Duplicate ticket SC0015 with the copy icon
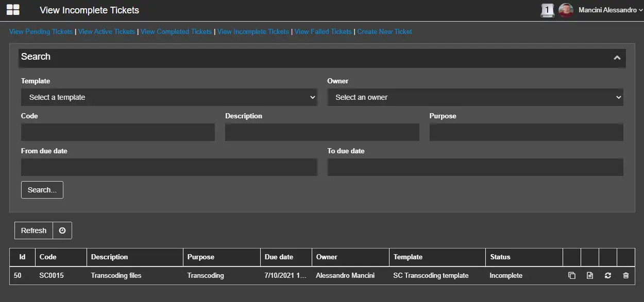Viewport: 644px width, 302px height. click(571, 276)
